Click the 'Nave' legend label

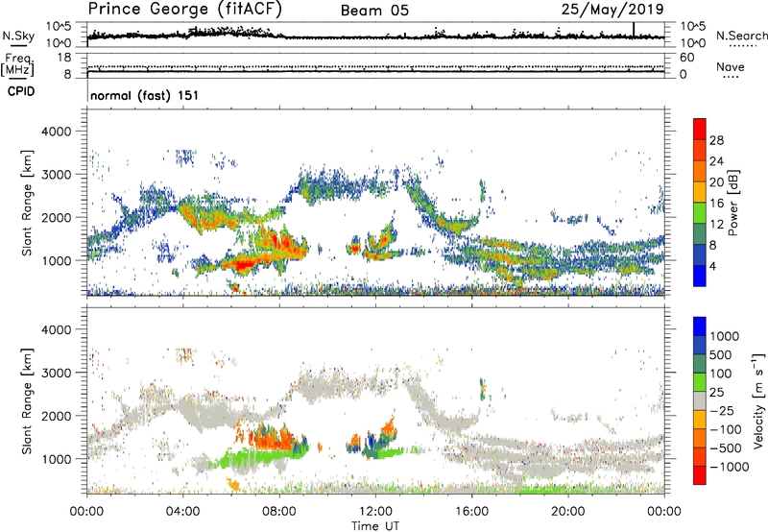click(x=731, y=67)
